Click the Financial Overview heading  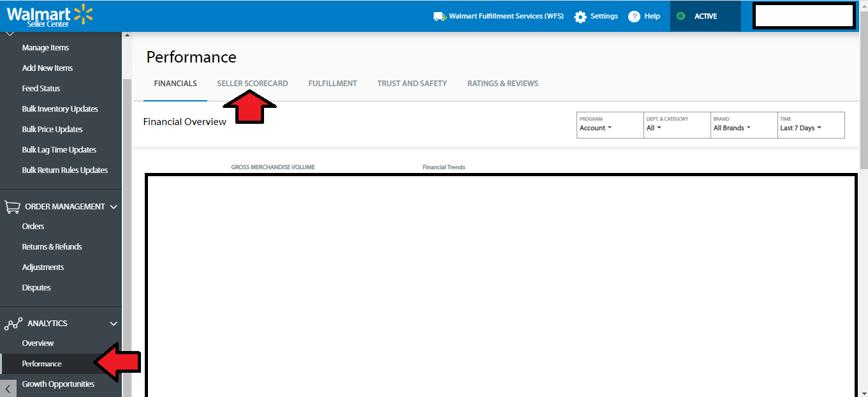(x=185, y=122)
